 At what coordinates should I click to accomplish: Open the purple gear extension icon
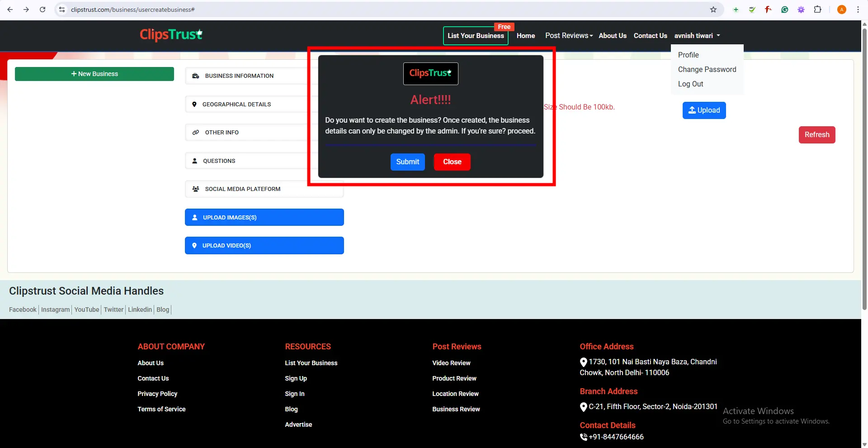801,10
